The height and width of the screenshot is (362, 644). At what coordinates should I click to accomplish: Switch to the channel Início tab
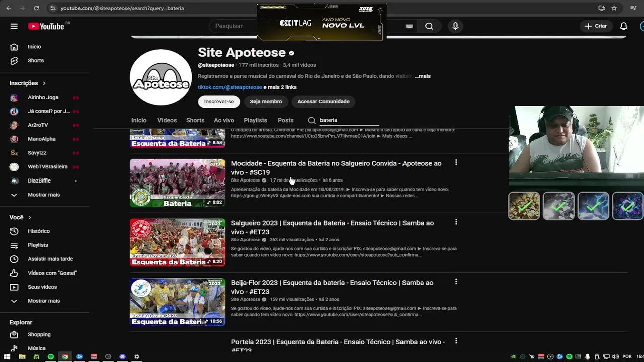[x=139, y=120]
